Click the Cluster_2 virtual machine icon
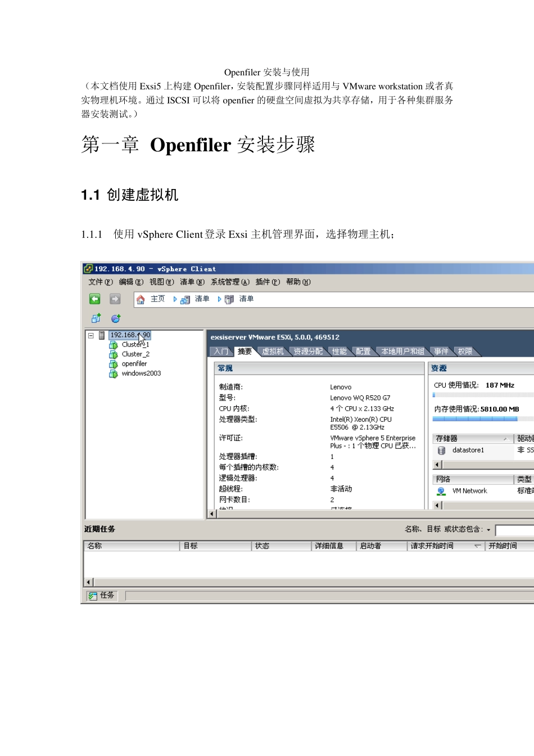Image resolution: width=534 pixels, height=756 pixels. 114,354
